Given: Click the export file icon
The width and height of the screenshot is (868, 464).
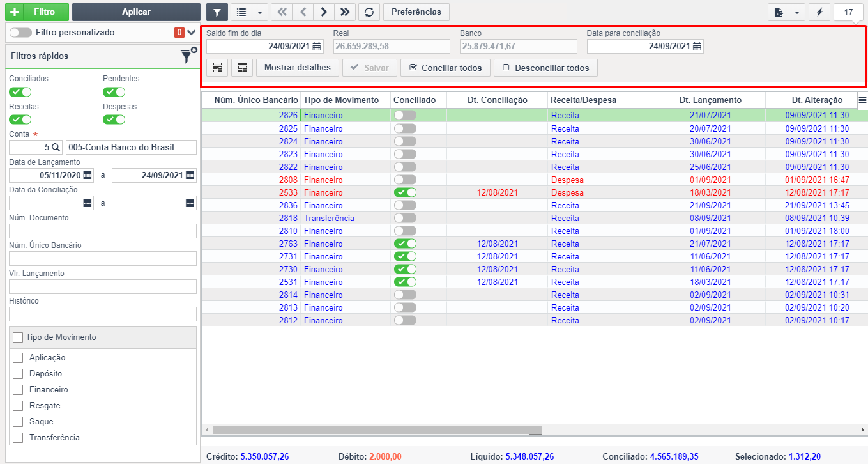Looking at the screenshot, I should pyautogui.click(x=779, y=12).
